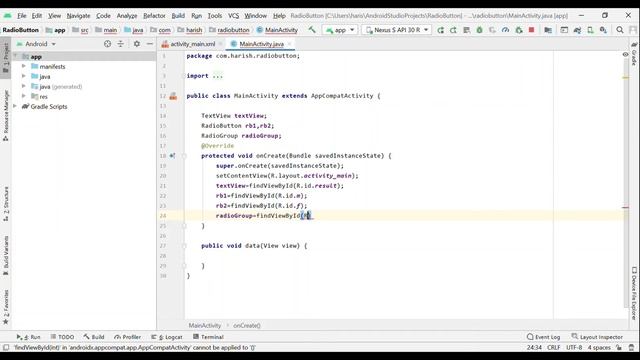The image size is (640, 360).
Task: Expand the folded import statements
Action: click(x=218, y=76)
